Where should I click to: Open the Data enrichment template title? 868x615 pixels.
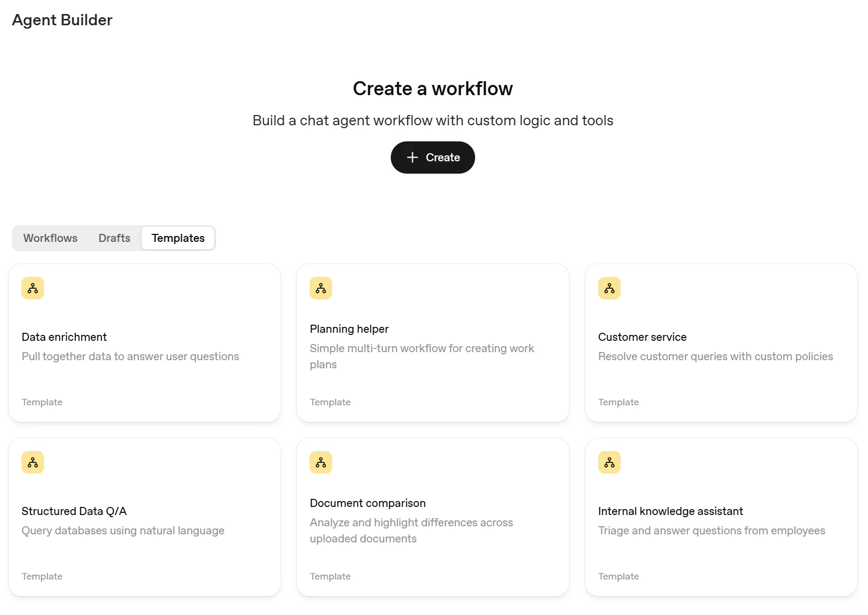click(x=64, y=337)
